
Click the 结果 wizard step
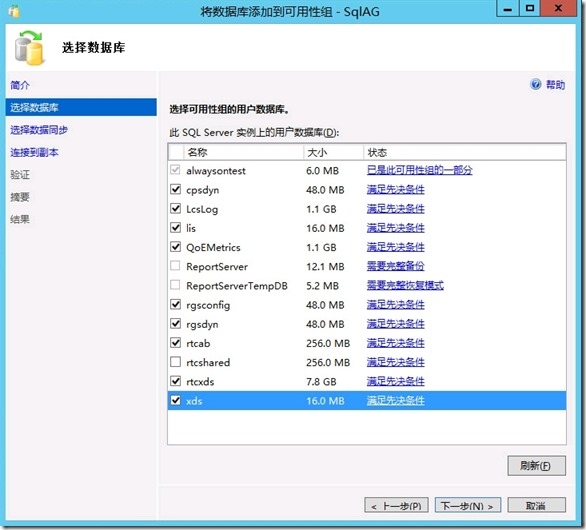(x=20, y=219)
